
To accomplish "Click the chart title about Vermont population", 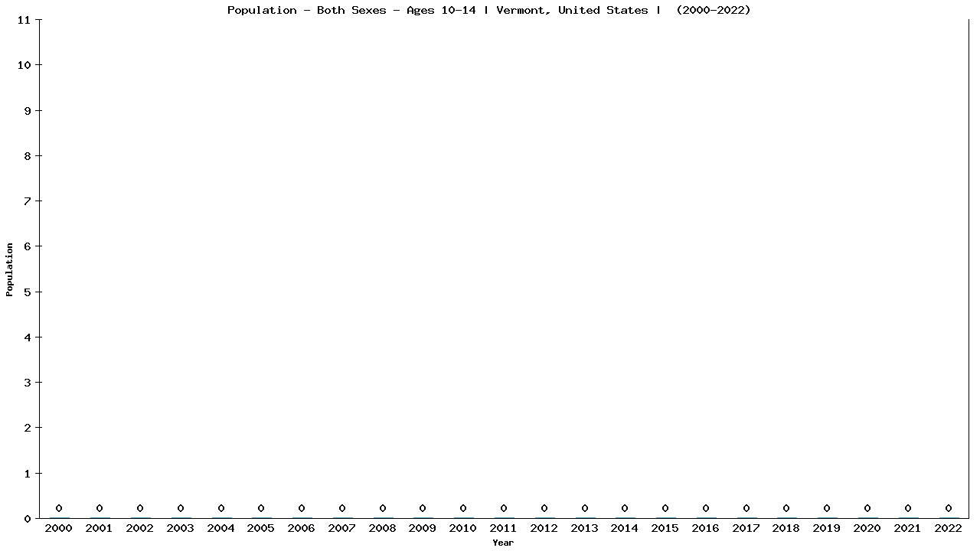I will [489, 10].
